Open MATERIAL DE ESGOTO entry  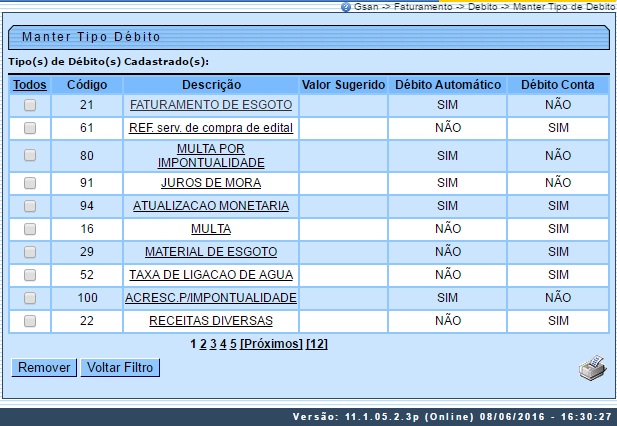211,252
